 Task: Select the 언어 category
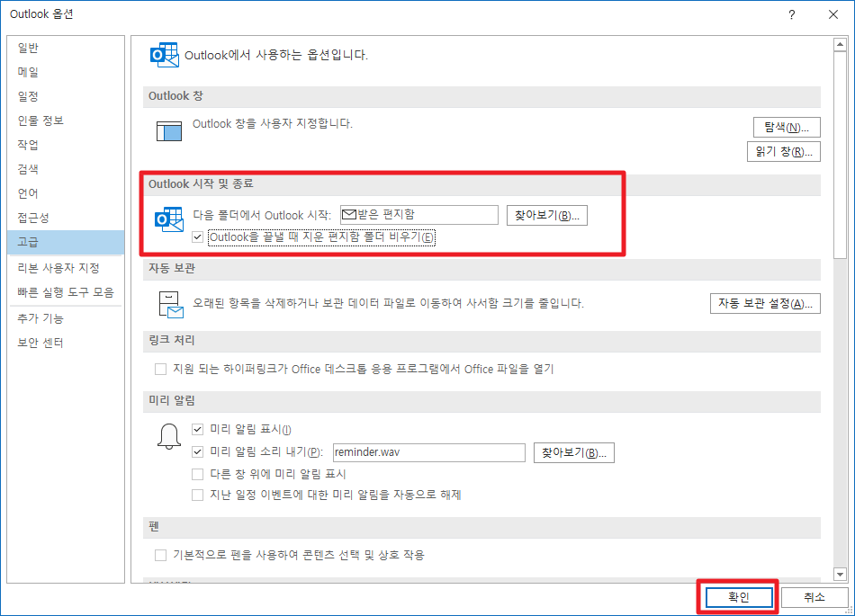(x=66, y=193)
